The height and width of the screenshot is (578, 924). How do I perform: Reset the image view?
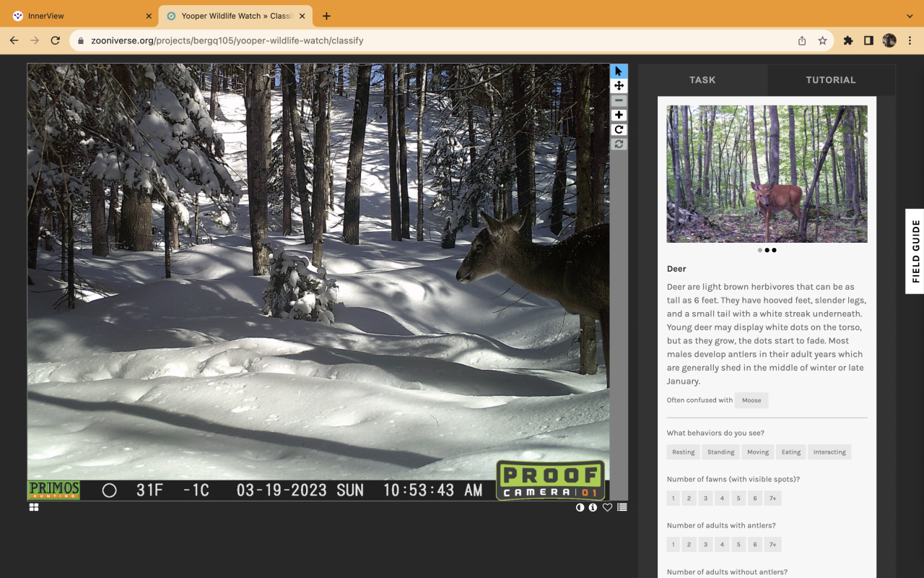coord(619,144)
